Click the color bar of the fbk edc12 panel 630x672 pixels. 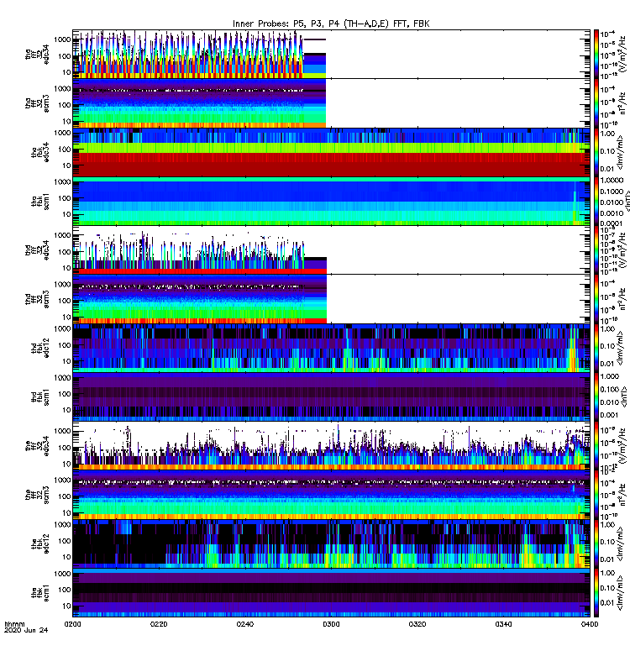point(596,543)
